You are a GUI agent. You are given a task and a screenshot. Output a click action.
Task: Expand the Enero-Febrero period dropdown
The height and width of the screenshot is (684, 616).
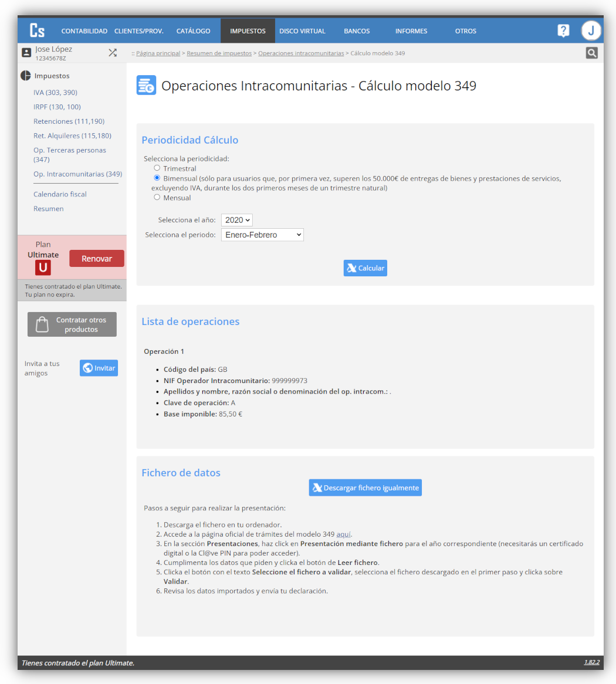(x=262, y=235)
